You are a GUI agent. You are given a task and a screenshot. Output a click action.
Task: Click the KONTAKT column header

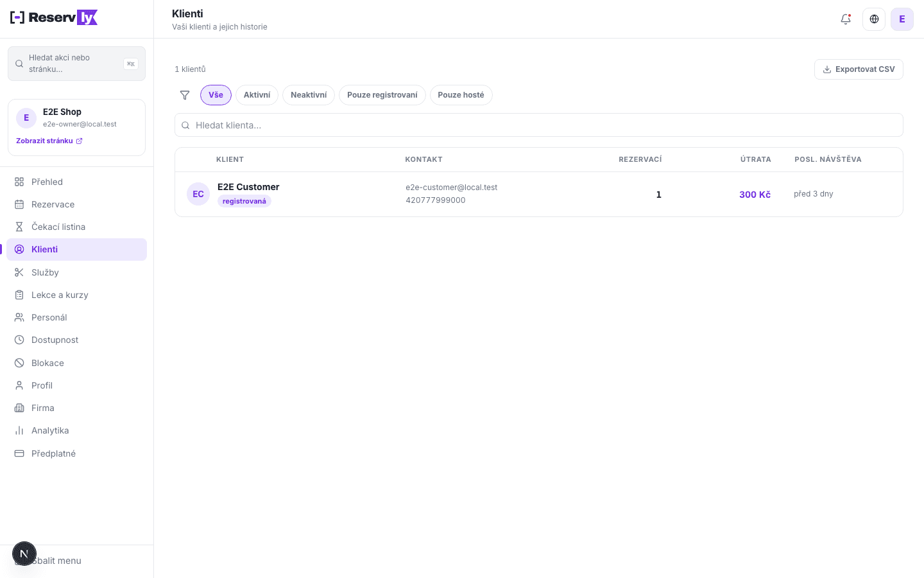point(424,159)
